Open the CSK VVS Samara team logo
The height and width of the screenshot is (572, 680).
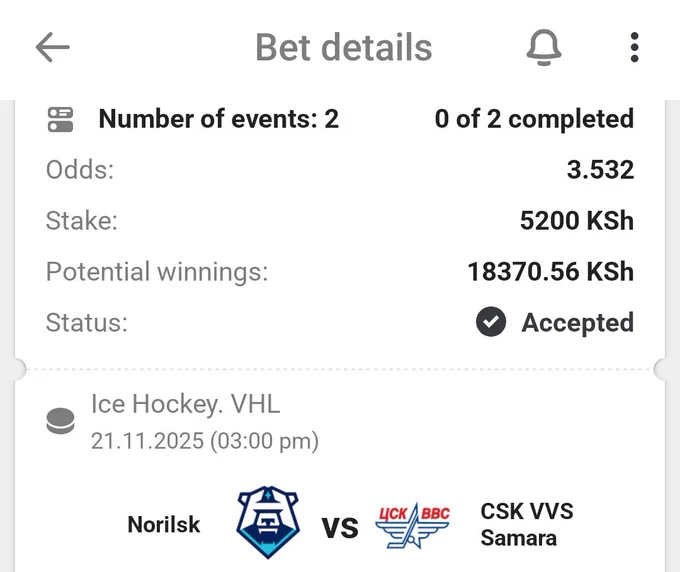coord(412,526)
